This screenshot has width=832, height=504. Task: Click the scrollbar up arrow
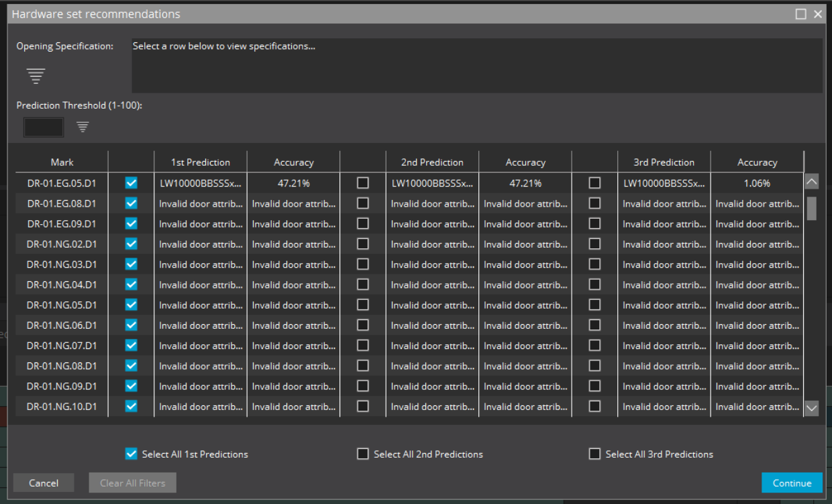tap(811, 181)
